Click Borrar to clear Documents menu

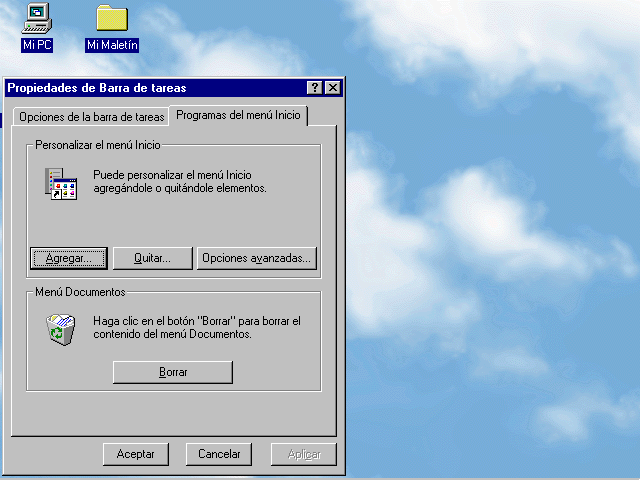[x=173, y=372]
